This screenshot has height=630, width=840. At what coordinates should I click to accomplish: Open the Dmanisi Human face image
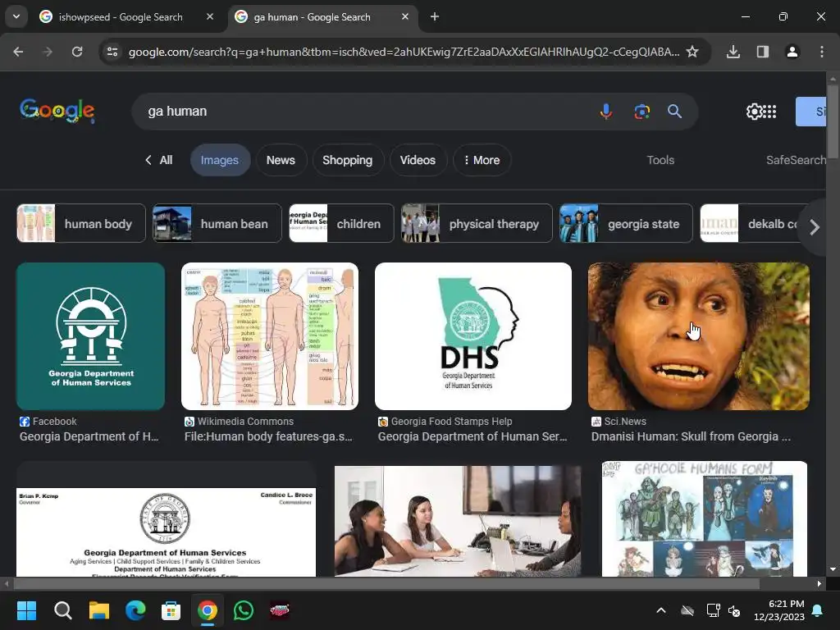pos(699,336)
